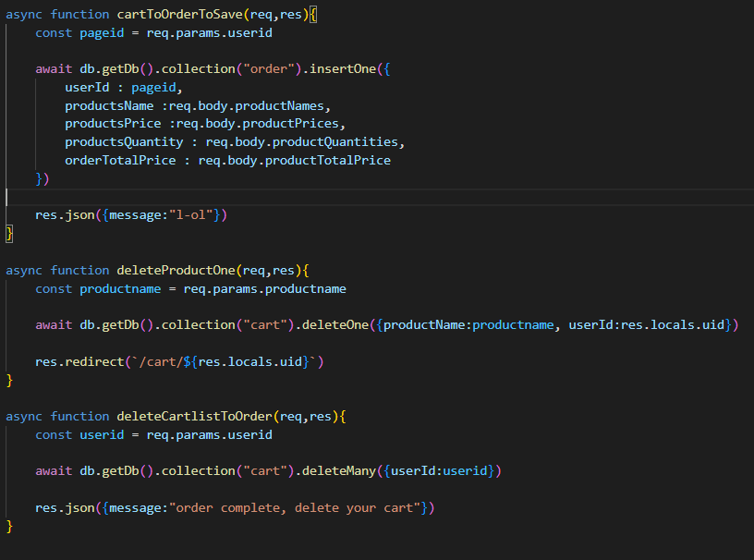The height and width of the screenshot is (560, 754).
Task: Select the orderTotalPrice key
Action: tap(120, 161)
